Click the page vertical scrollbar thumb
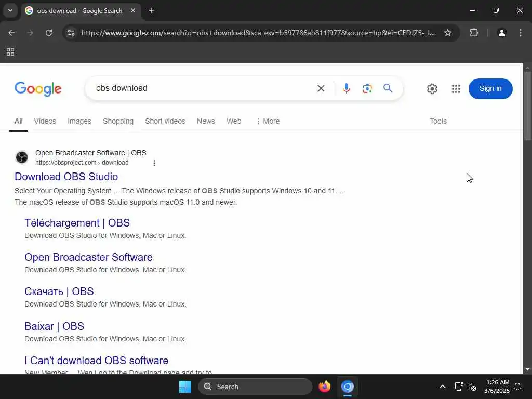 click(527, 105)
